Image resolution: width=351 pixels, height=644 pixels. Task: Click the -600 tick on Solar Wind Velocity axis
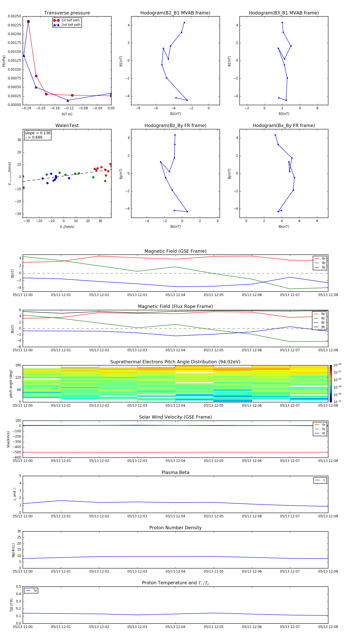(x=17, y=457)
